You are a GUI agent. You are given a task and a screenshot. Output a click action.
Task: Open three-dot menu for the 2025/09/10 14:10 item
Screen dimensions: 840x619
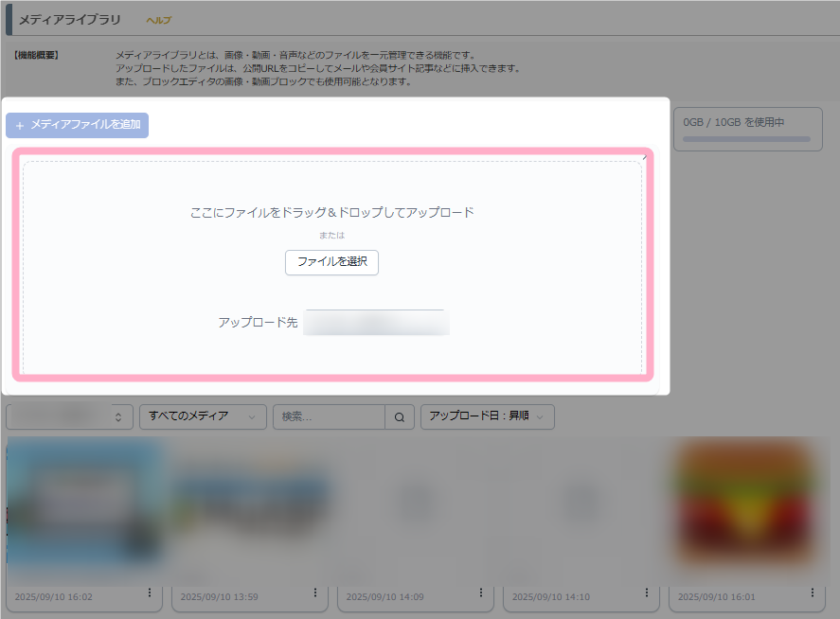tap(646, 592)
